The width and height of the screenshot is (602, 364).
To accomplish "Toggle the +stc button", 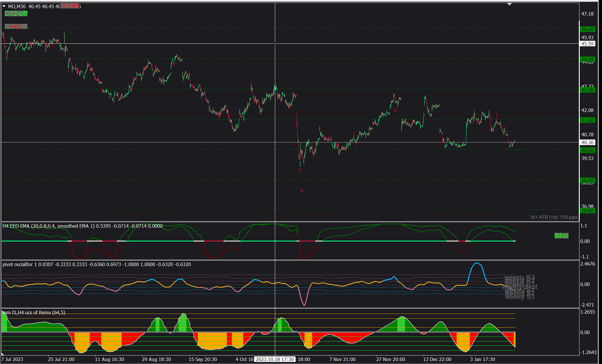I will (x=16, y=26).
